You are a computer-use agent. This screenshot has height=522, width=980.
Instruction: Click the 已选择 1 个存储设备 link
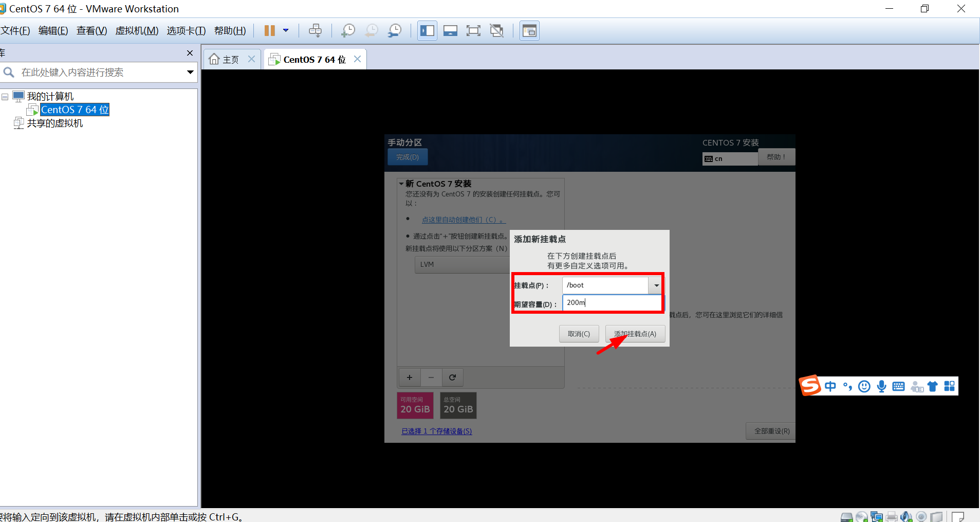click(x=437, y=431)
